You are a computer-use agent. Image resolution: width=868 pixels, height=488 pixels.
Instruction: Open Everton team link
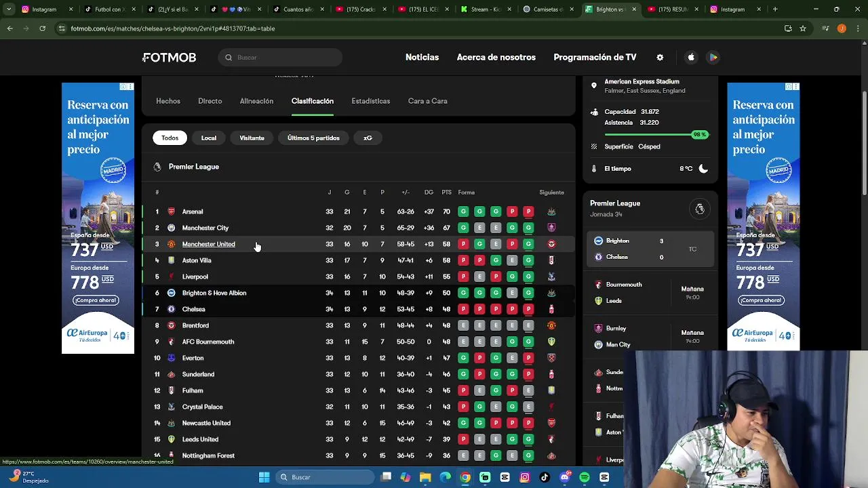click(x=193, y=358)
